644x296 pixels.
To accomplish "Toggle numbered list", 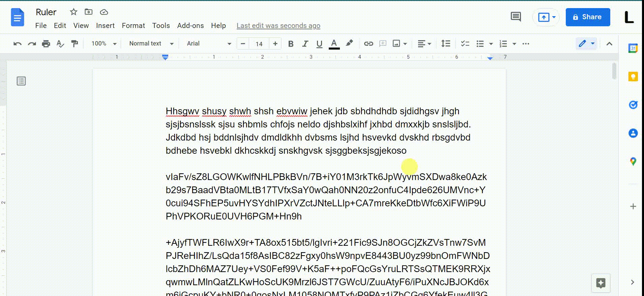I will pos(503,44).
